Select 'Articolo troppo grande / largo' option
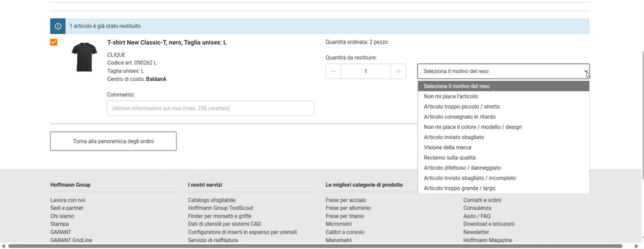Screen dimensions: 644x249 (x=459, y=188)
